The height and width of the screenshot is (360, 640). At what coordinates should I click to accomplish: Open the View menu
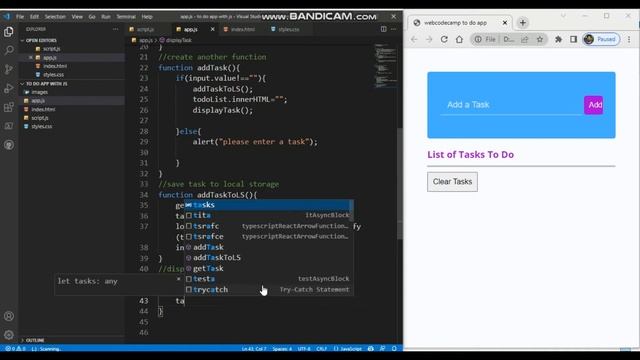click(77, 17)
